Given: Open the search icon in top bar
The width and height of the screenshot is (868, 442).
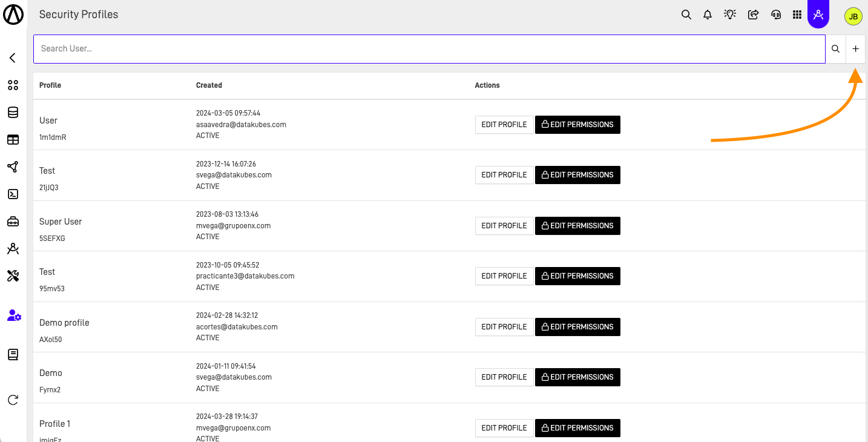Looking at the screenshot, I should [686, 15].
